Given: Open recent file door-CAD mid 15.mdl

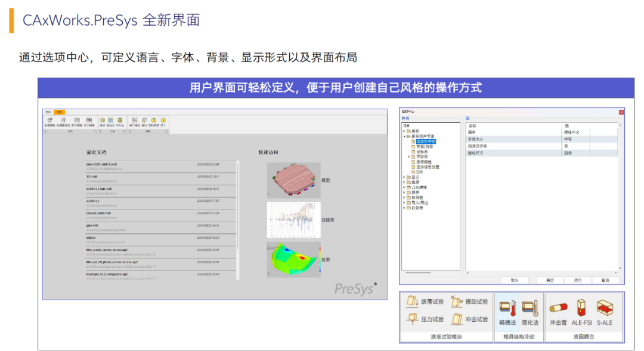Looking at the screenshot, I should (161, 167).
